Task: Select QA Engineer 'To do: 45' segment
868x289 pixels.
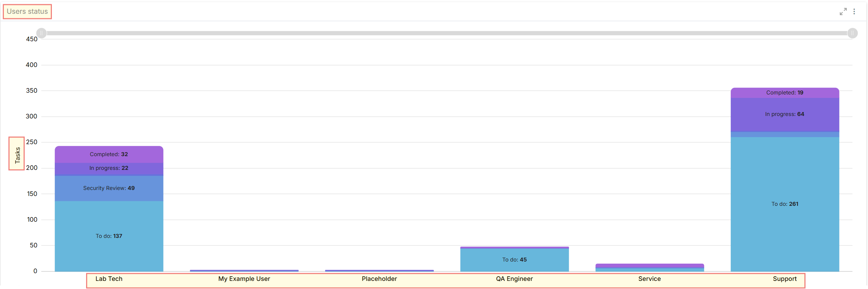Action: pos(514,260)
